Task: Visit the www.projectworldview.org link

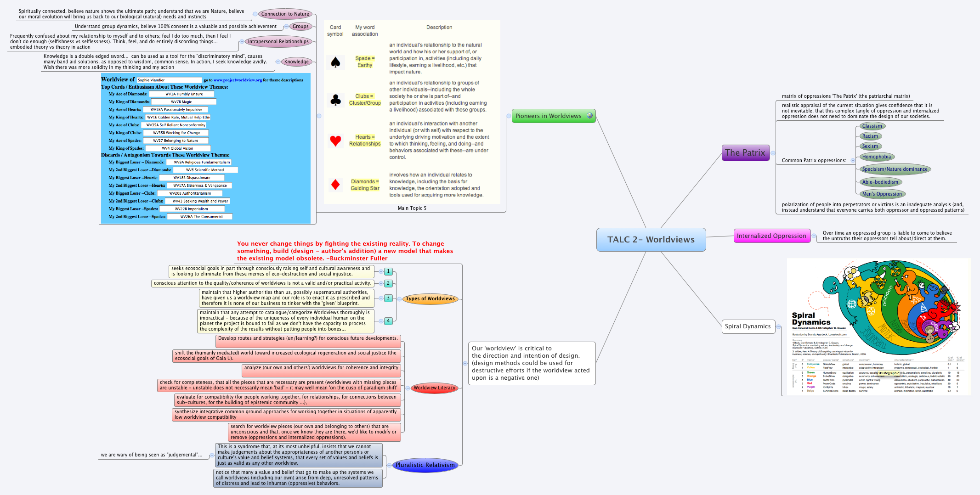Action: (237, 80)
